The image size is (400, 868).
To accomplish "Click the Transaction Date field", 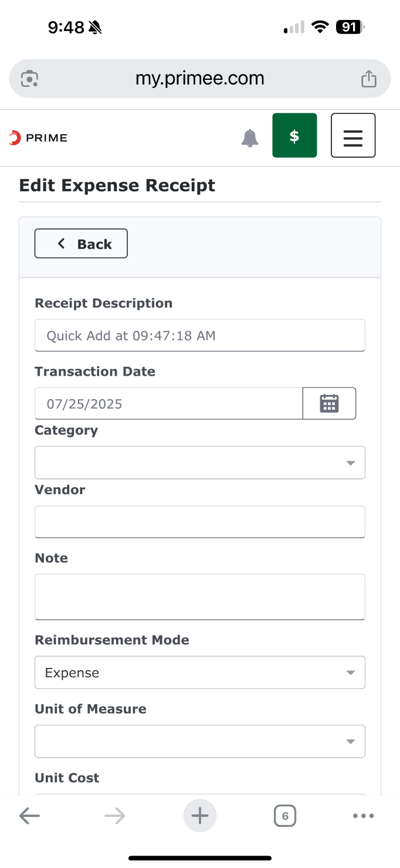I will pos(169,403).
